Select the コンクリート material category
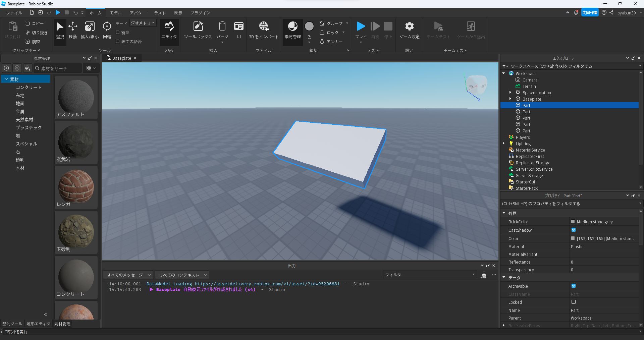The width and height of the screenshot is (644, 340). [29, 88]
